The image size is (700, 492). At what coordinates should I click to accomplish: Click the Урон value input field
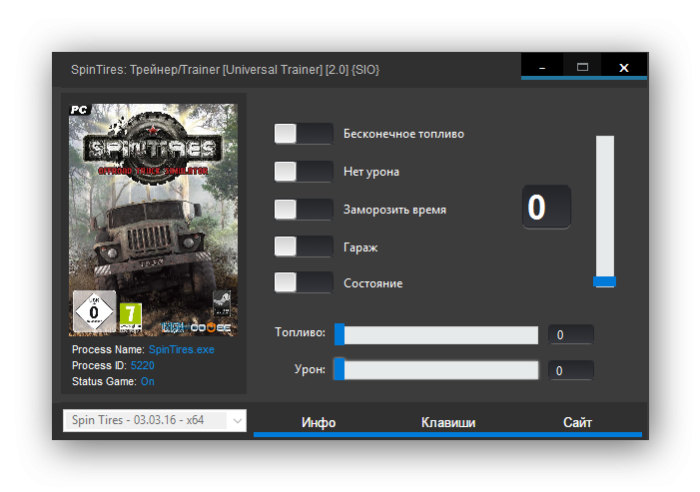[571, 370]
